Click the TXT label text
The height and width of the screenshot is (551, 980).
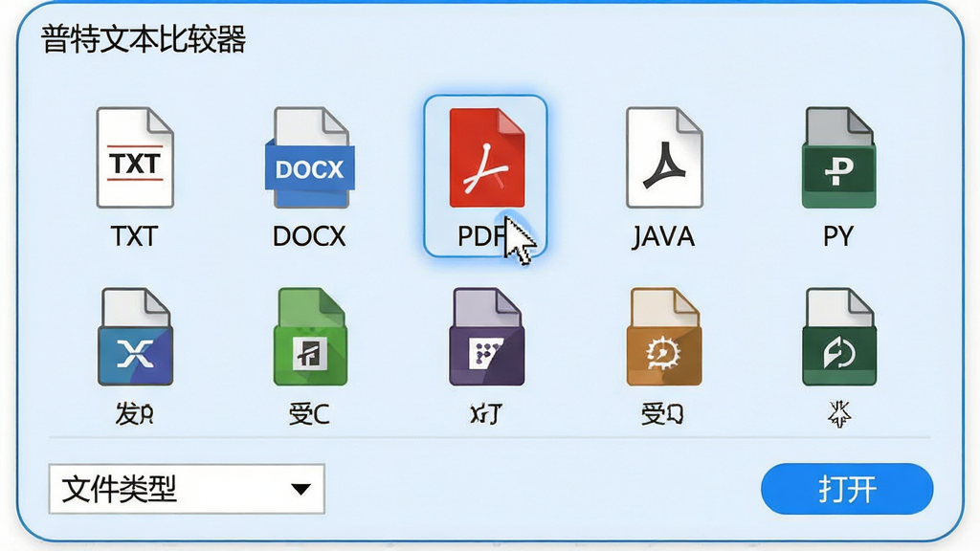coord(134,236)
